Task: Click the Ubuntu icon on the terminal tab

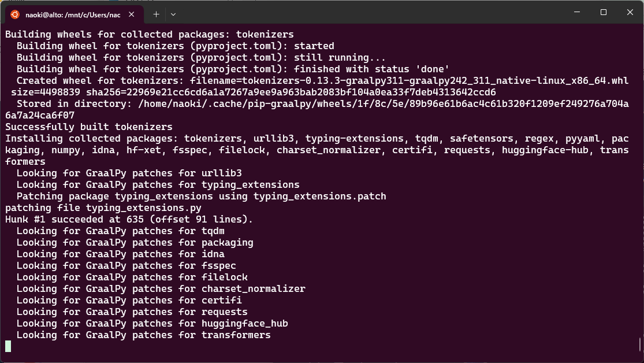Action: tap(15, 14)
